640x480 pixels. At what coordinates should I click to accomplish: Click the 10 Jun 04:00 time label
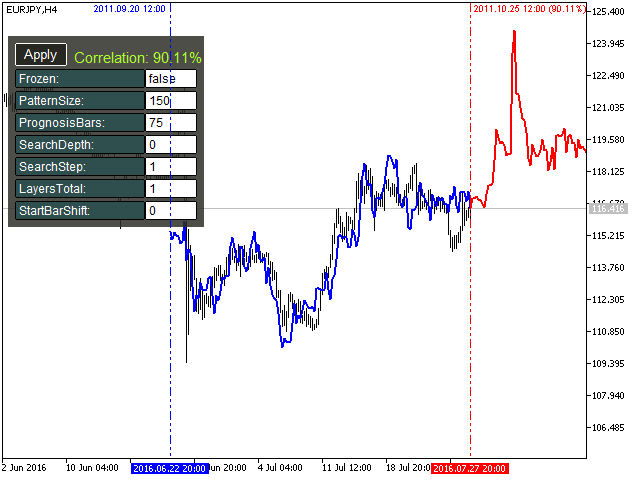92,468
